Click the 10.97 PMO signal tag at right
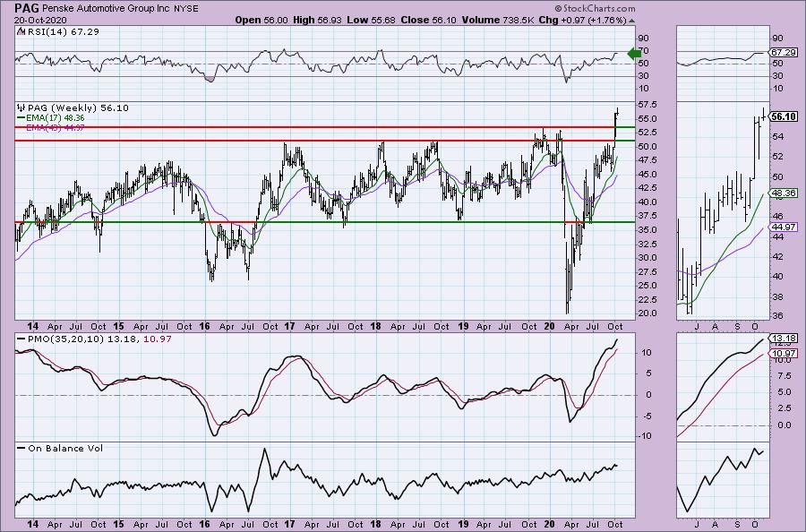 pyautogui.click(x=785, y=354)
